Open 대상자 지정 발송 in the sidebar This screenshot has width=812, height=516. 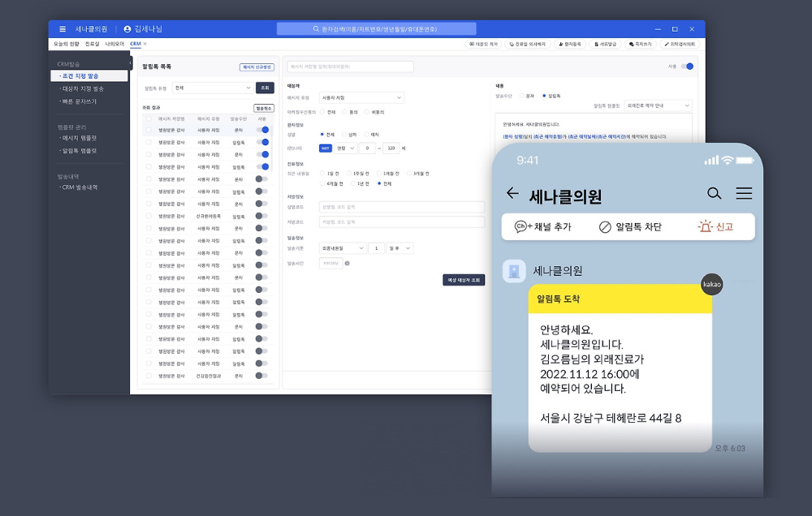pyautogui.click(x=83, y=89)
